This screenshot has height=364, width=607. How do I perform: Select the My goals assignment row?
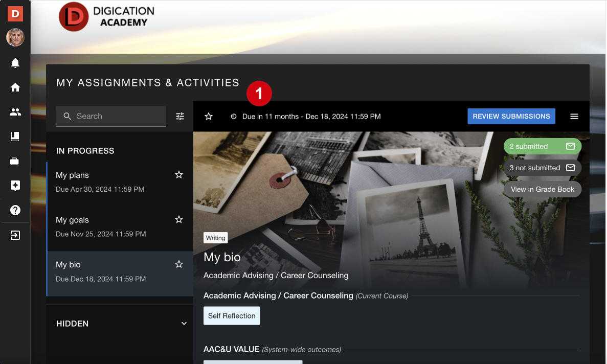(x=120, y=229)
